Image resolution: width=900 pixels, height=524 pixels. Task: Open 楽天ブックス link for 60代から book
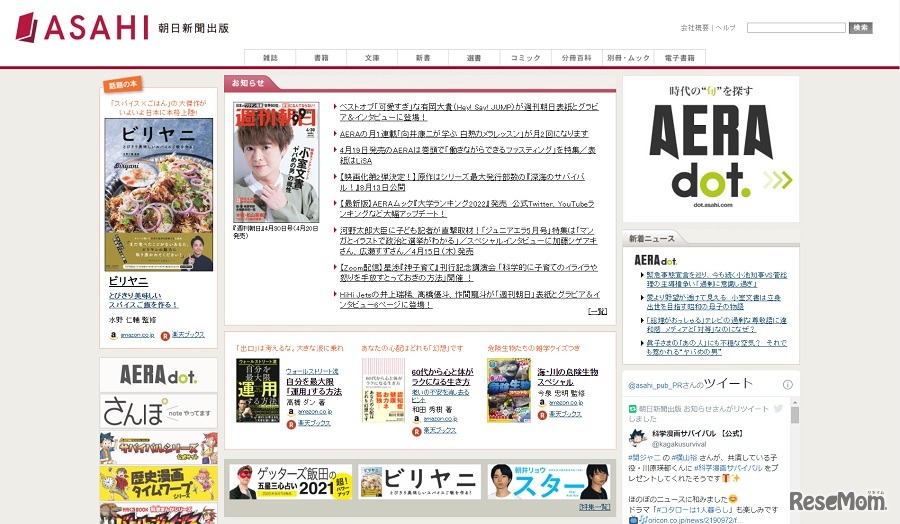pos(439,430)
